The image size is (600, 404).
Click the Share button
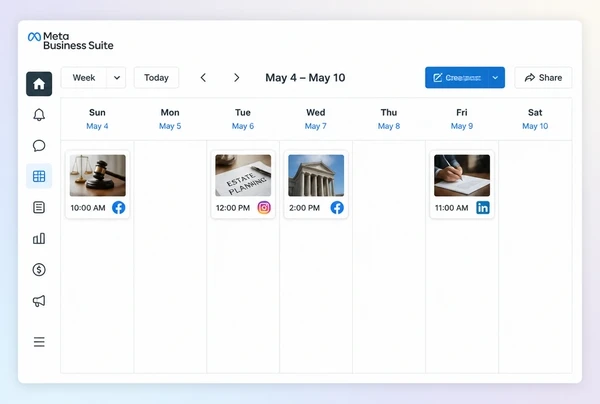tap(543, 78)
